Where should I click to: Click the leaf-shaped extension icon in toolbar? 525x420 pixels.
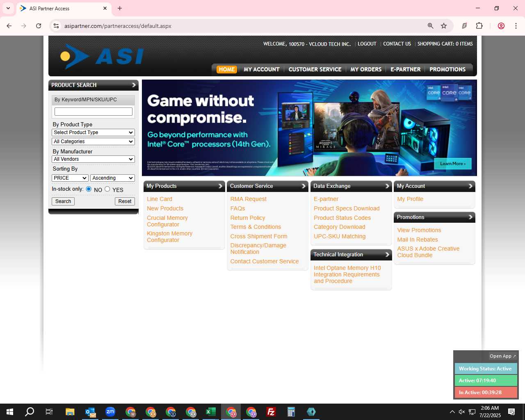464,26
